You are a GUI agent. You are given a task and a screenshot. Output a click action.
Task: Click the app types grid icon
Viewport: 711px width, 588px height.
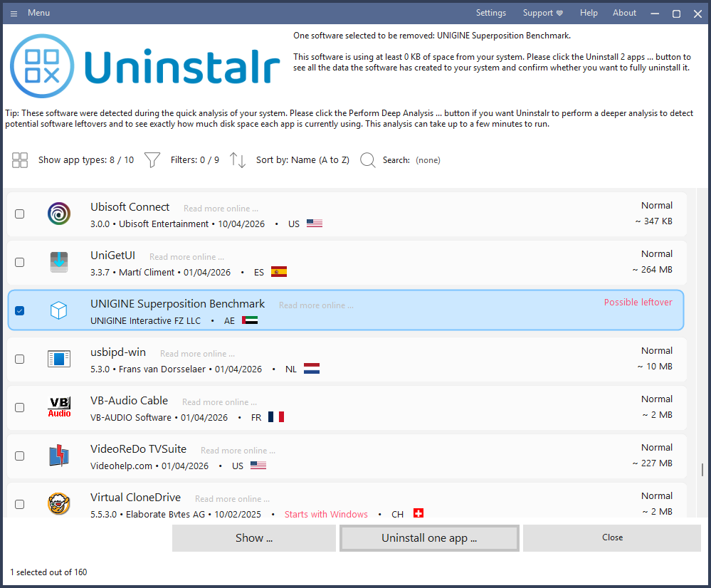click(20, 160)
